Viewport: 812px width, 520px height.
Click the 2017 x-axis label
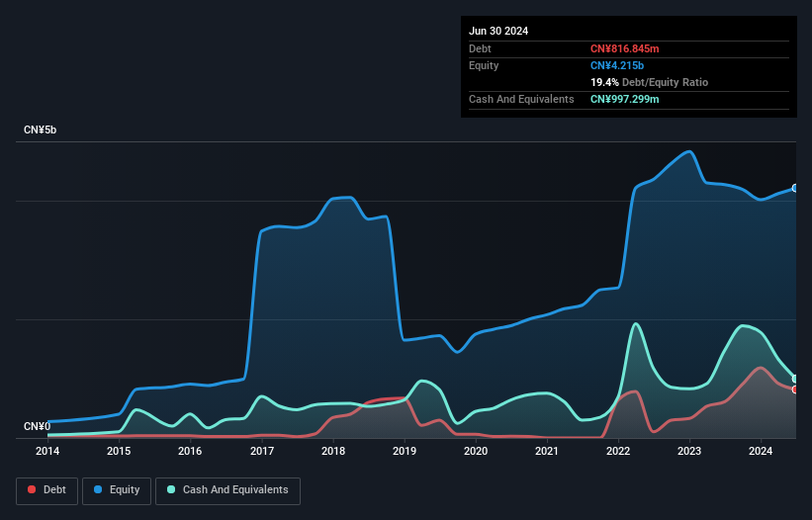(x=262, y=451)
